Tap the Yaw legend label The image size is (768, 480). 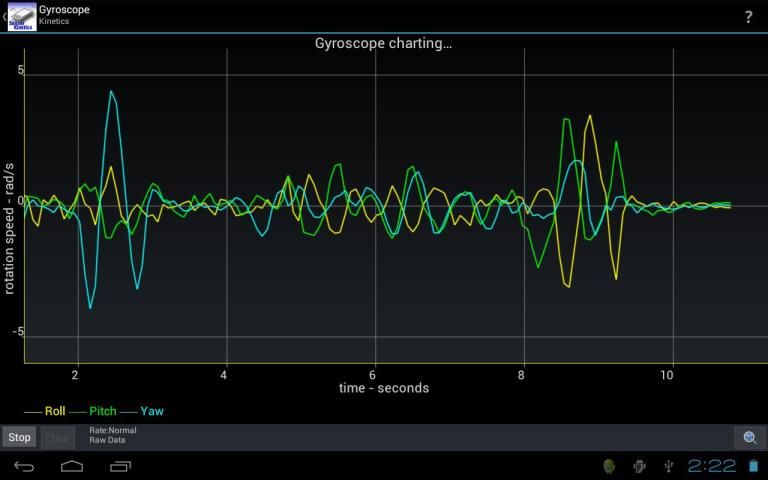[x=152, y=411]
